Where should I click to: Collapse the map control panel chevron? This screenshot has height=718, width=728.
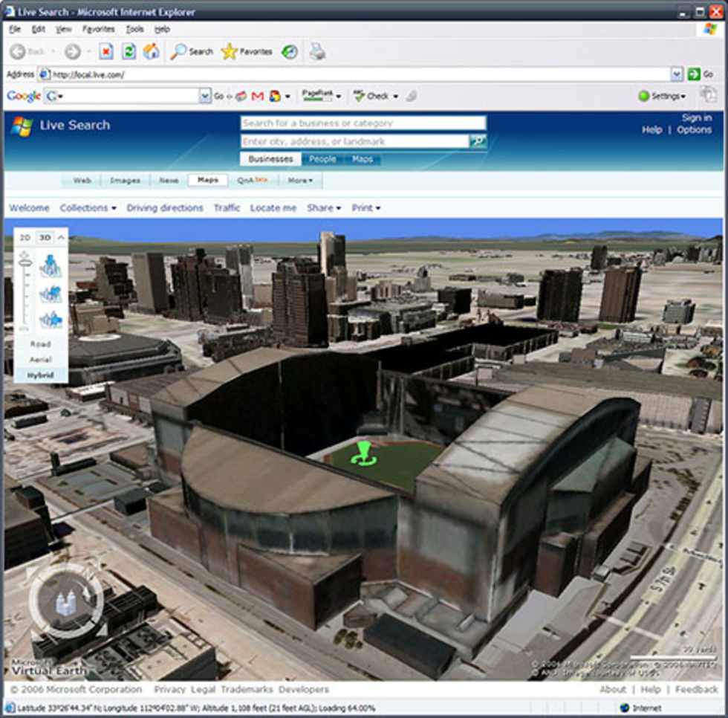(61, 237)
